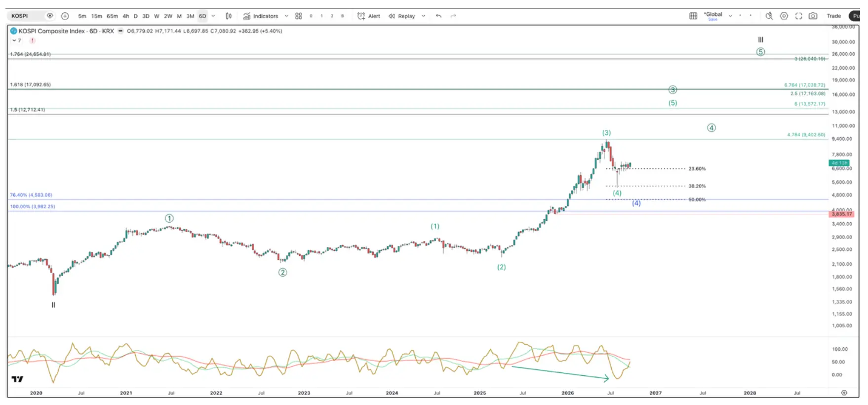The image size is (868, 405).
Task: Click the Save link under Global
Action: pos(712,20)
